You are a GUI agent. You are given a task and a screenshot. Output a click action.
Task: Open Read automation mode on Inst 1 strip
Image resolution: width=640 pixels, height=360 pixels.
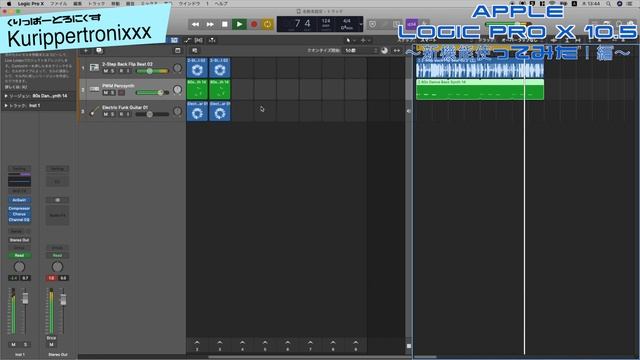(x=19, y=256)
